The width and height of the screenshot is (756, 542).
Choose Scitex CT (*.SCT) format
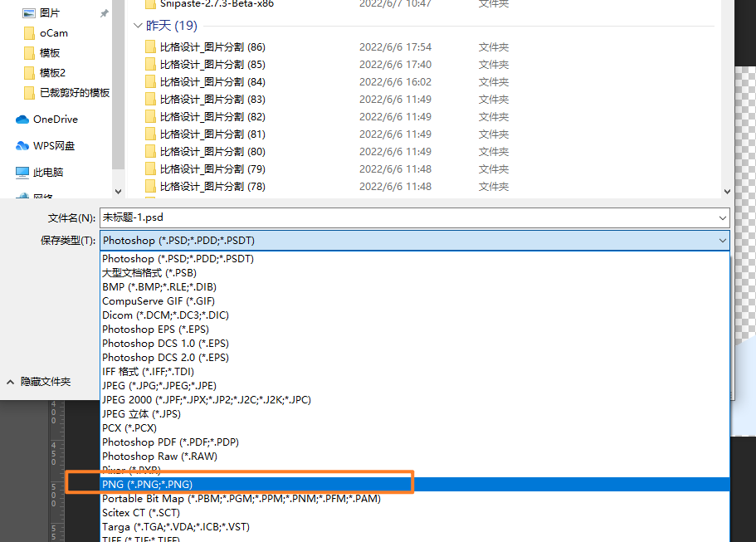click(415, 513)
